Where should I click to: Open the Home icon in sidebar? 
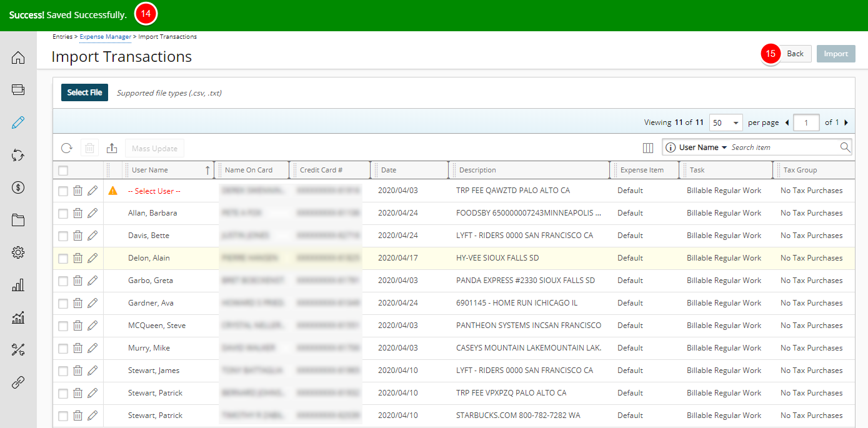tap(18, 58)
